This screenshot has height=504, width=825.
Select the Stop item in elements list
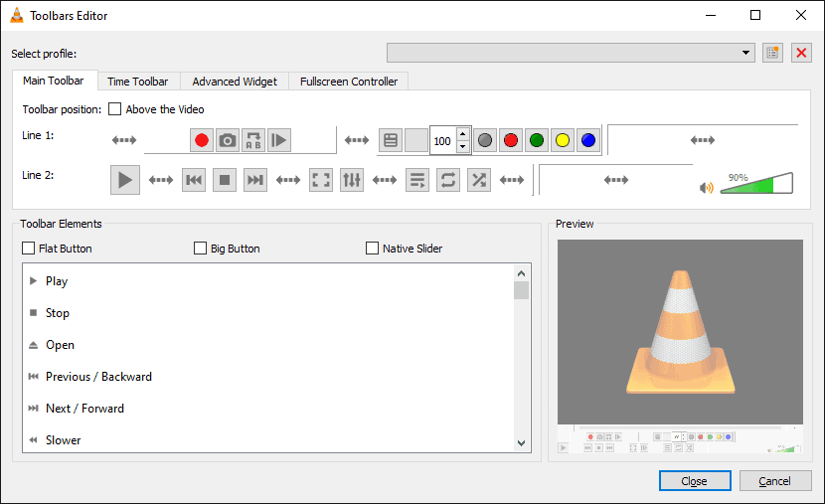(58, 313)
